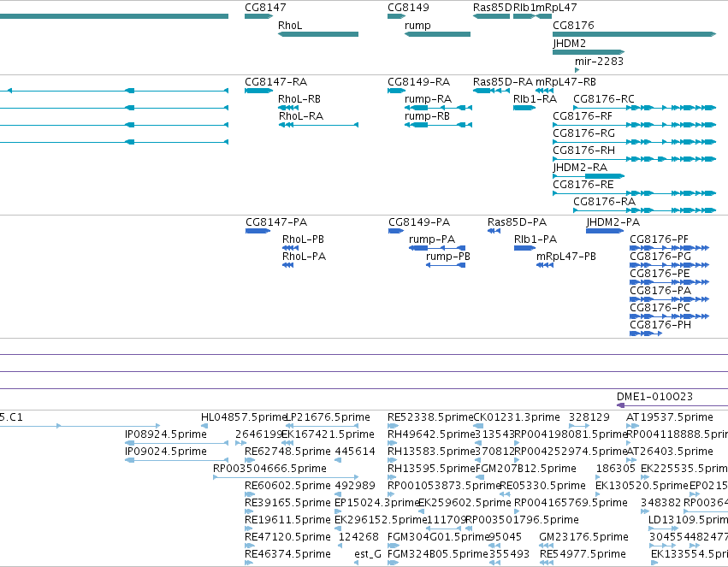Select the CG8176-PH CDS feature
This screenshot has height=567, width=728.
[646, 334]
